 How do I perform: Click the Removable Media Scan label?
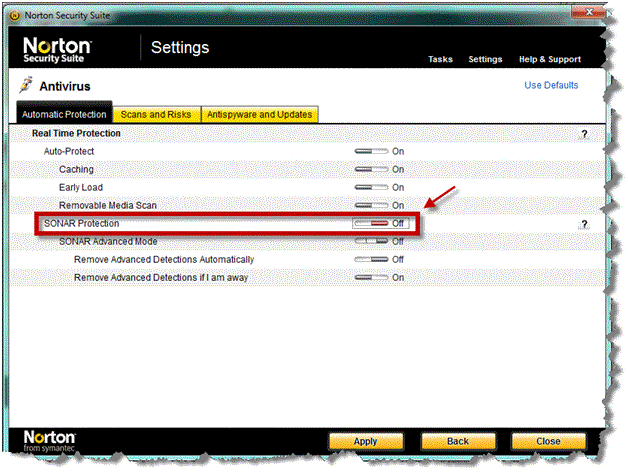click(108, 206)
